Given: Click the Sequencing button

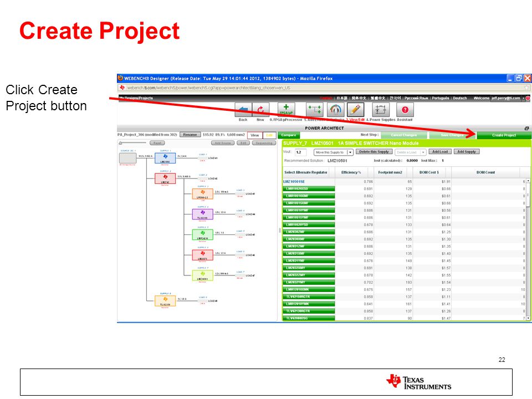Looking at the screenshot, I should 264,143.
